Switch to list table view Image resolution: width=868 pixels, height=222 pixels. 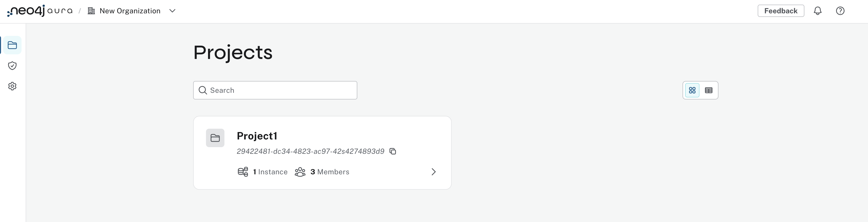pyautogui.click(x=709, y=90)
